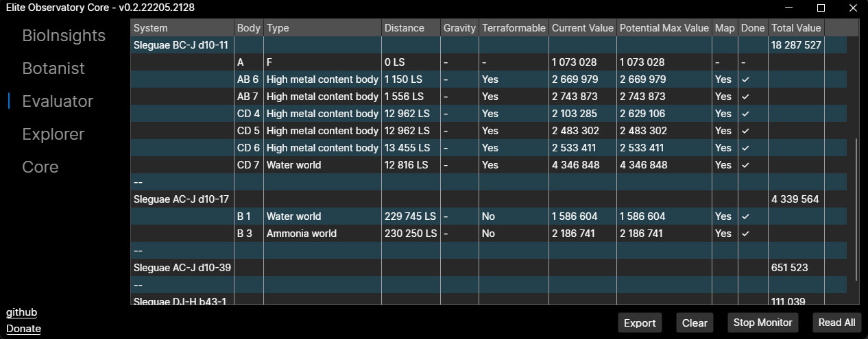868x339 pixels.
Task: Click the Done column header
Action: point(753,28)
